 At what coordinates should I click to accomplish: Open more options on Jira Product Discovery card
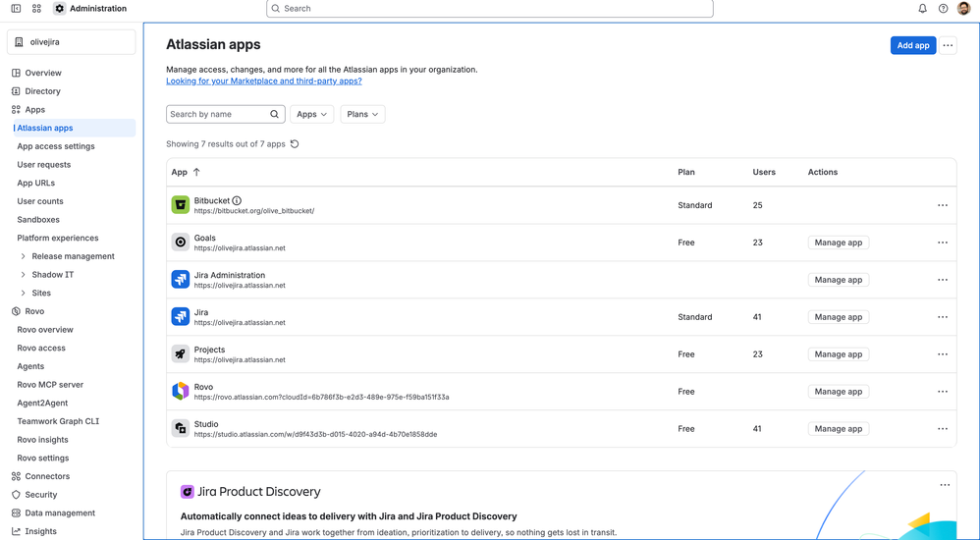click(x=945, y=485)
